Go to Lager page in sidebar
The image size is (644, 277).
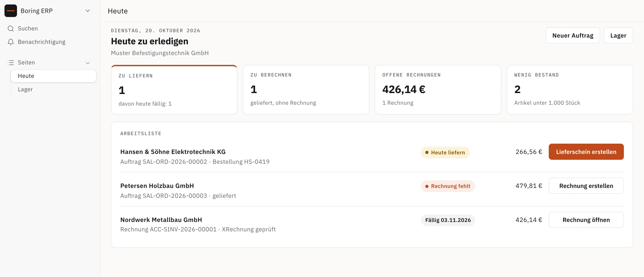53,89
